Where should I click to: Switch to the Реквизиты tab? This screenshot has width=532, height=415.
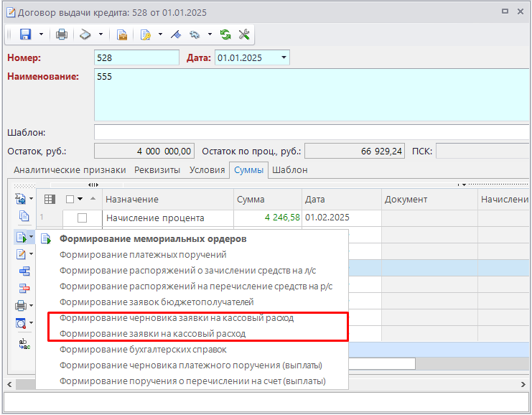157,170
